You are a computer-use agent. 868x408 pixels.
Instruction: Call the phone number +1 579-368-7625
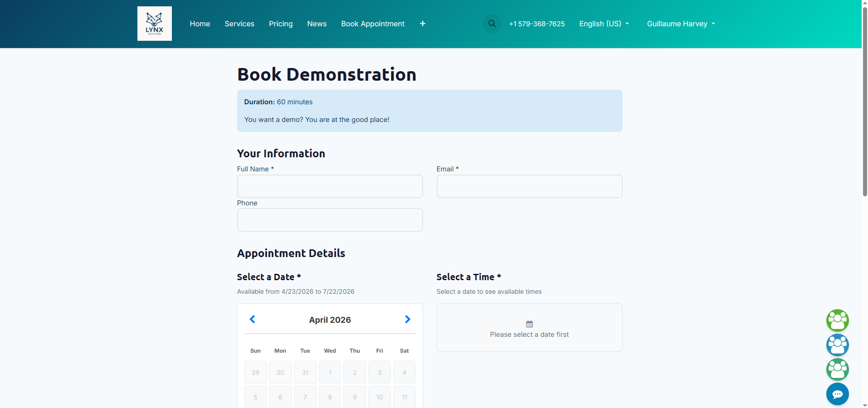pyautogui.click(x=537, y=24)
